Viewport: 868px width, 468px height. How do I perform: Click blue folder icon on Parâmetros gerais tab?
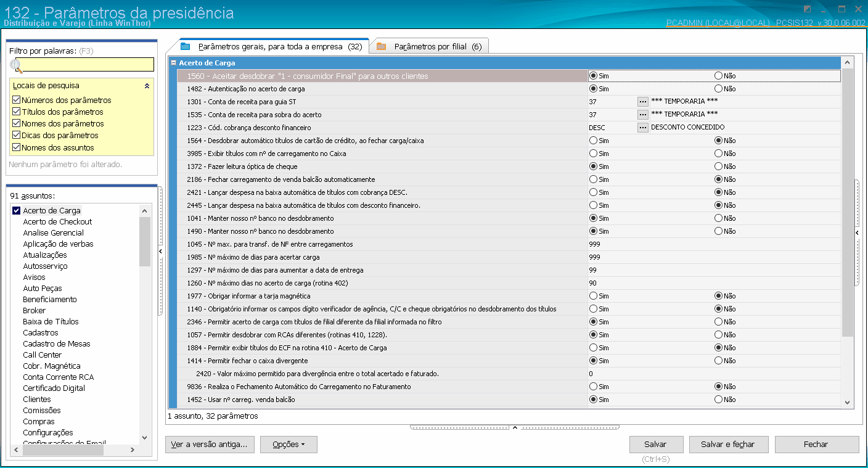pyautogui.click(x=185, y=46)
